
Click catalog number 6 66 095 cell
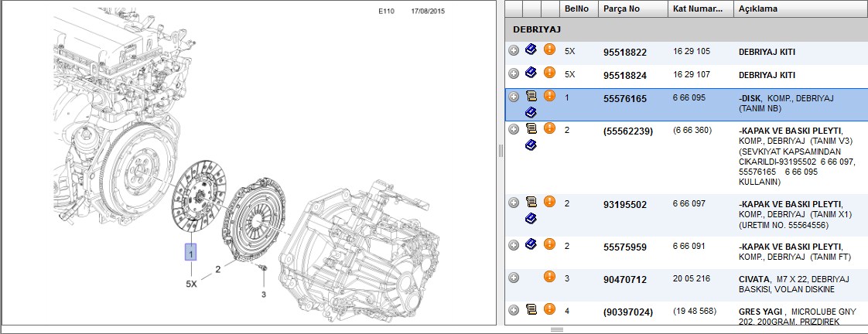[689, 98]
